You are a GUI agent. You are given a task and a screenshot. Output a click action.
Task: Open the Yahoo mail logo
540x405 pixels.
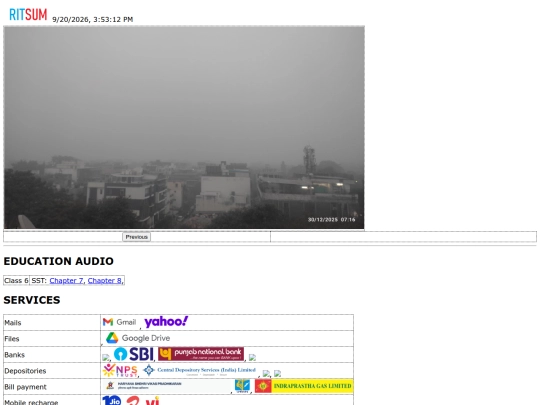click(x=166, y=322)
